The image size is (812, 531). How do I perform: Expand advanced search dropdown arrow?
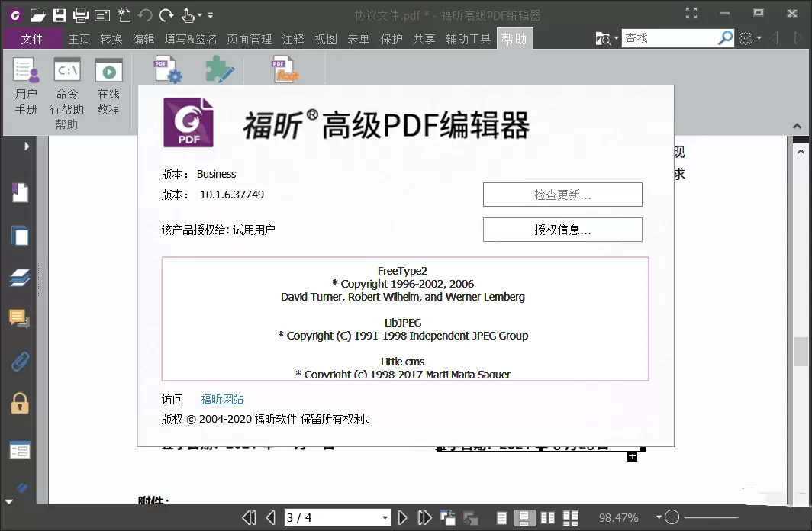pyautogui.click(x=617, y=38)
